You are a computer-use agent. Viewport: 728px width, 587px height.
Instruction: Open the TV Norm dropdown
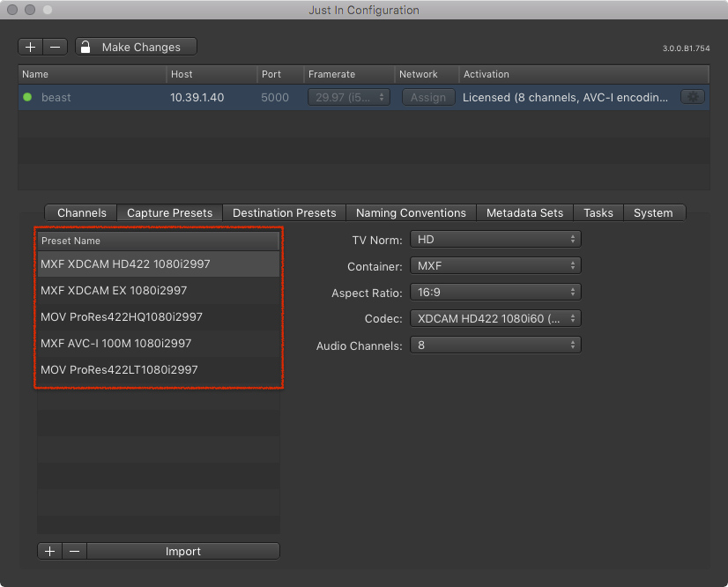tap(495, 239)
